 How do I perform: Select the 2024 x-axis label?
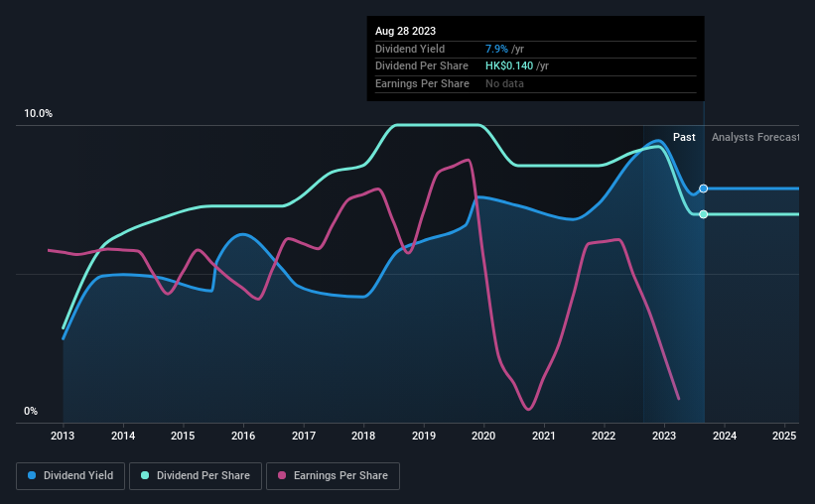[725, 436]
